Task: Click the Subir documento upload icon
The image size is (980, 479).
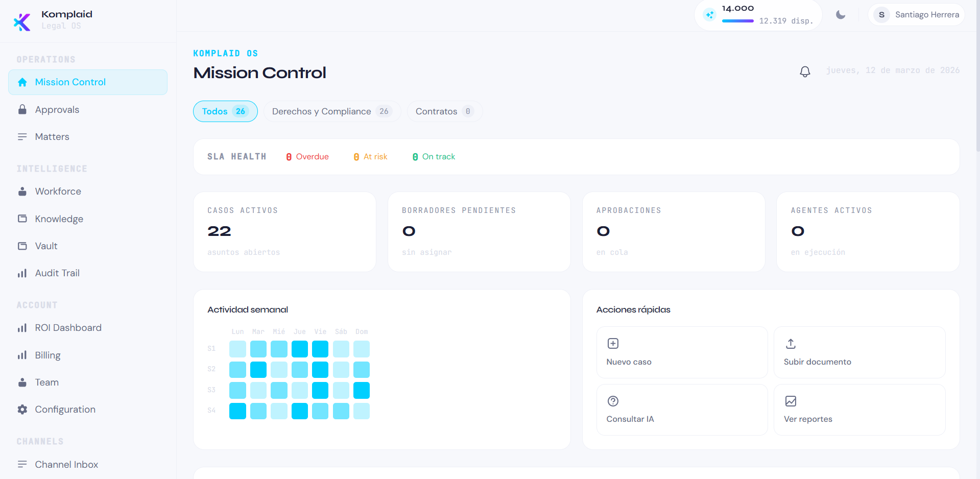Action: click(x=791, y=344)
